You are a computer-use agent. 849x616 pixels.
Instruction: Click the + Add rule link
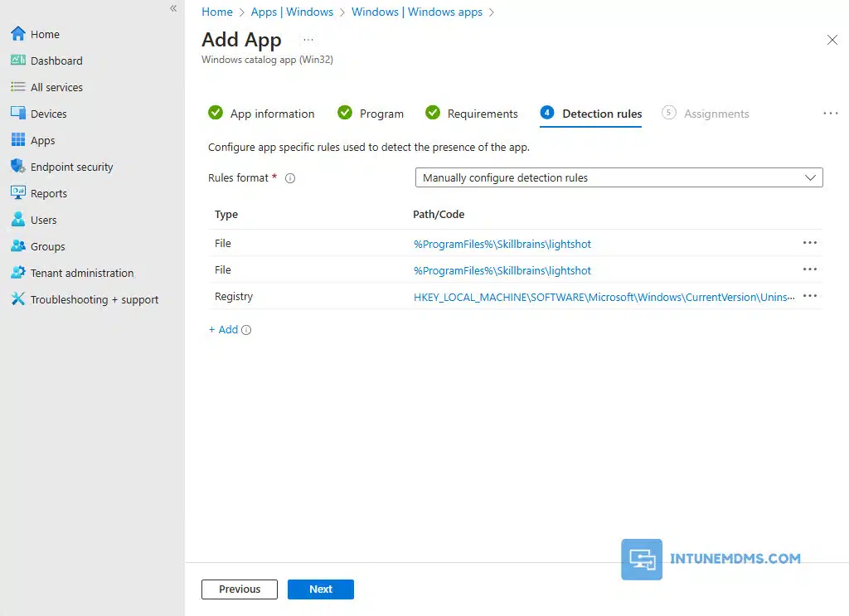coord(223,329)
